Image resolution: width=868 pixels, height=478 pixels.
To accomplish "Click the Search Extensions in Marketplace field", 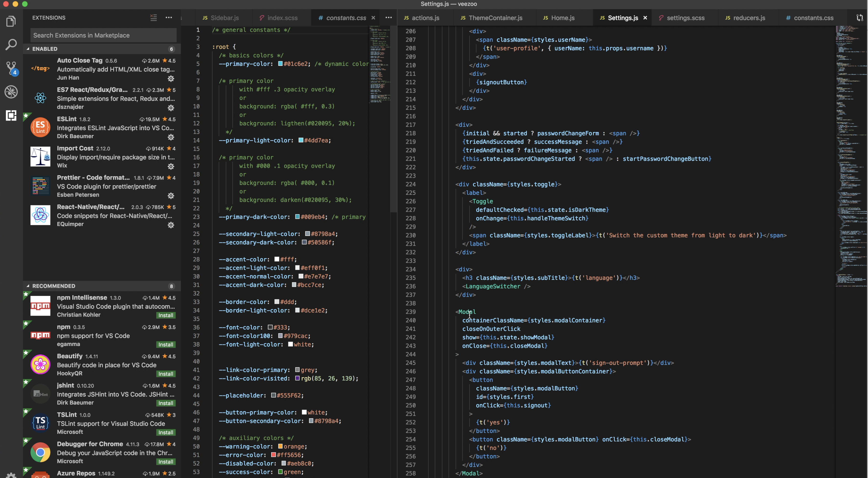I will (103, 35).
